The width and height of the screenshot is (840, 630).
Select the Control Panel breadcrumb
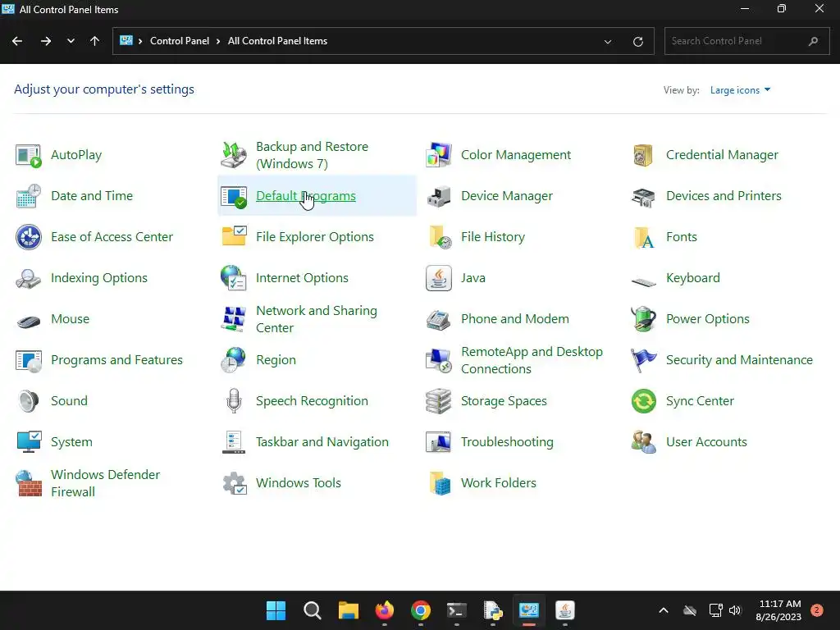pyautogui.click(x=180, y=41)
